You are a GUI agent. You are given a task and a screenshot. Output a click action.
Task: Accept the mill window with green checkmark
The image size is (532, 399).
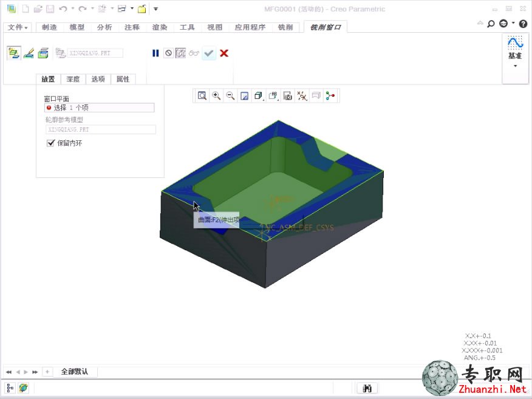(x=209, y=53)
